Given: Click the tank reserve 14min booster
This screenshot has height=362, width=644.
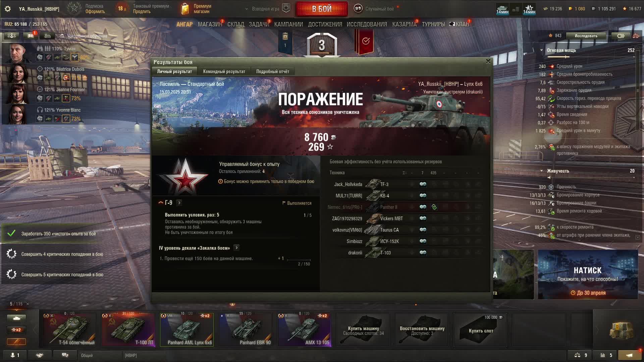Looking at the screenshot, I should 502,9.
